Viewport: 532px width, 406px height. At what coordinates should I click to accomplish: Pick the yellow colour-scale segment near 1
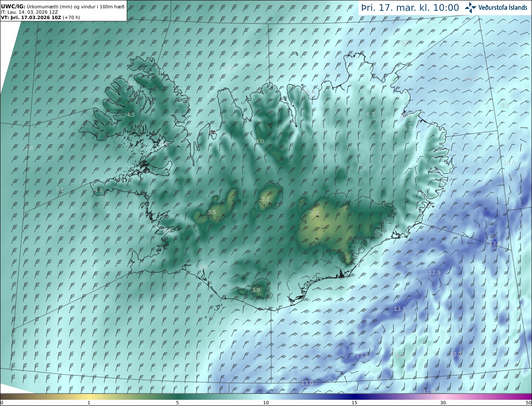click(x=89, y=396)
